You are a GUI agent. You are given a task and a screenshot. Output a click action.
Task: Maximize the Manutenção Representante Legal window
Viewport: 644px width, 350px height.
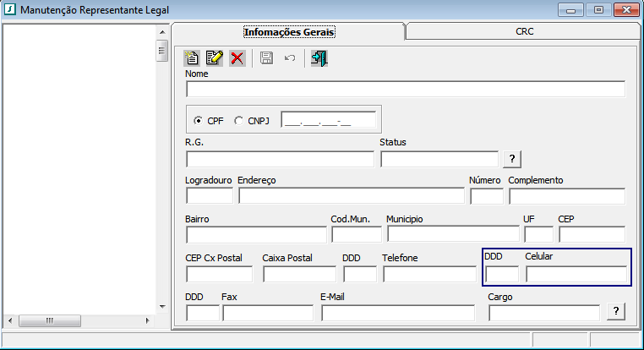(598, 10)
